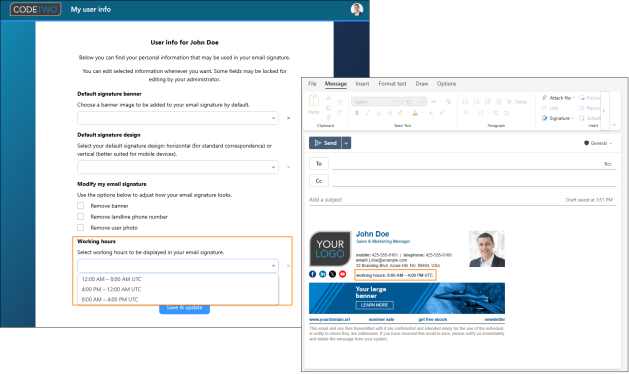Open the font size 12 dropdown
Image resolution: width=629 pixels, height=374 pixels.
[415, 102]
